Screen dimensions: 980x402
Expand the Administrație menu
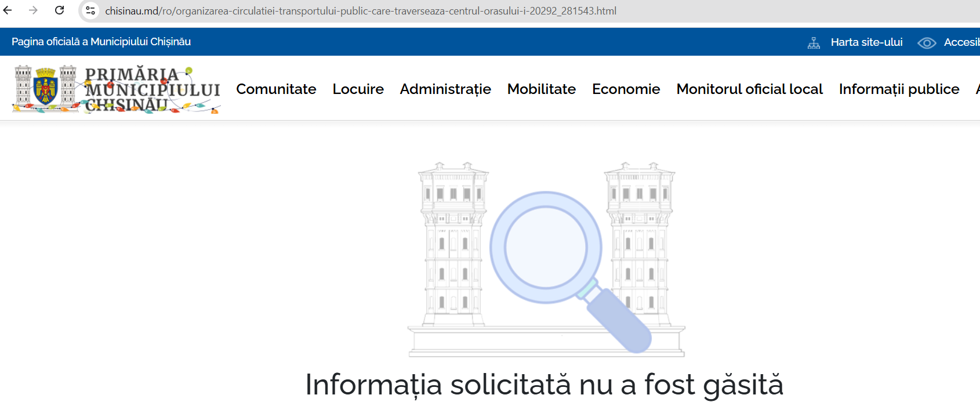445,89
